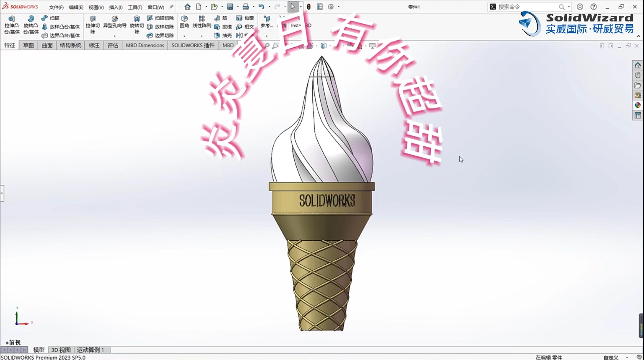644x360 pixels.
Task: Click the Home icon in top toolbar
Action: tap(187, 7)
